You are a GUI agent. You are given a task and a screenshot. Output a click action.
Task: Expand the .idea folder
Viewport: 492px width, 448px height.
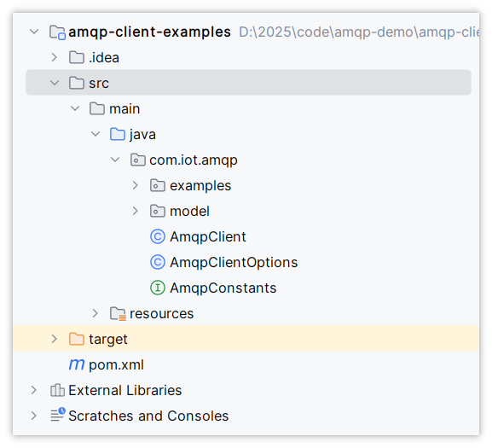(x=55, y=57)
